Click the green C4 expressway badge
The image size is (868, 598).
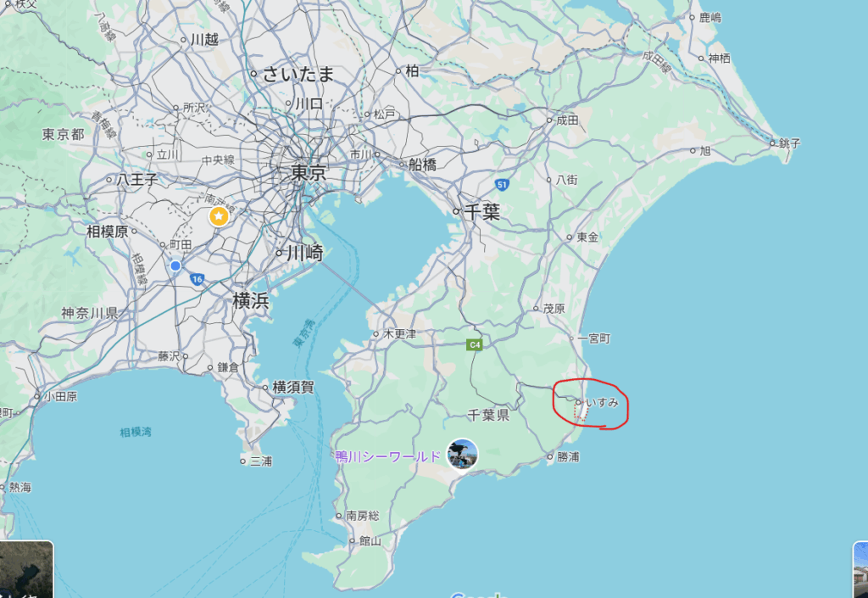[475, 345]
